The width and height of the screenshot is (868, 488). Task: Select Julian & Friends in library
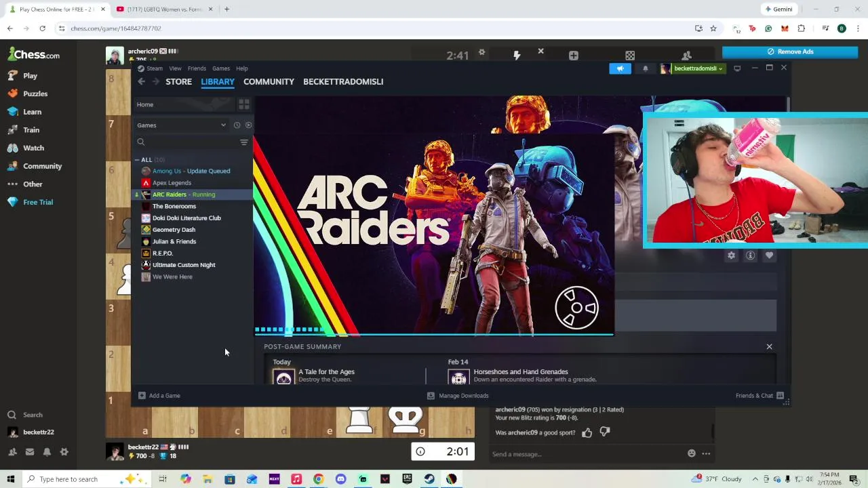[174, 241]
